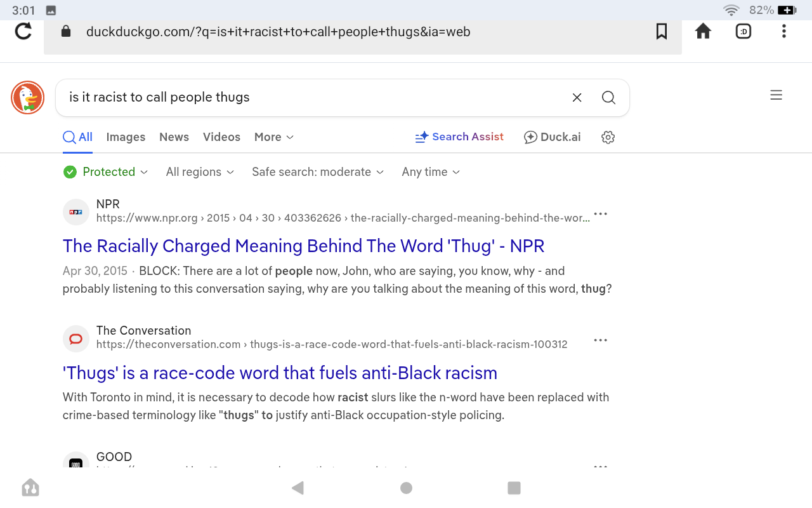Image resolution: width=812 pixels, height=508 pixels.
Task: Open the All regions dropdown
Action: point(200,172)
